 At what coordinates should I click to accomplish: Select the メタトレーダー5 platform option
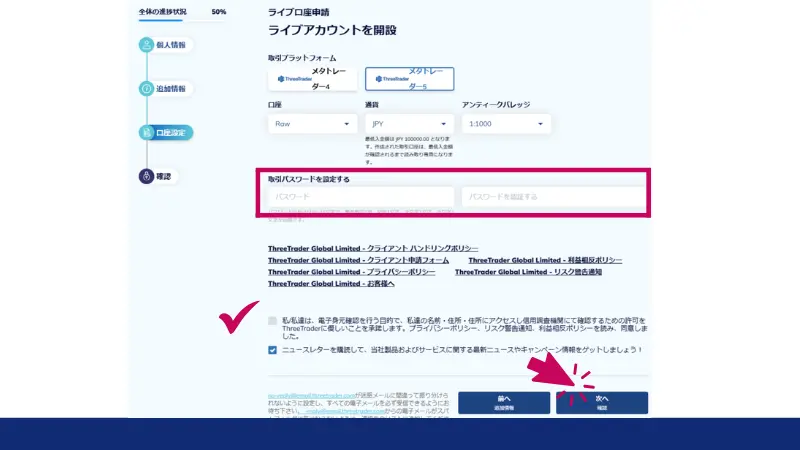[409, 79]
